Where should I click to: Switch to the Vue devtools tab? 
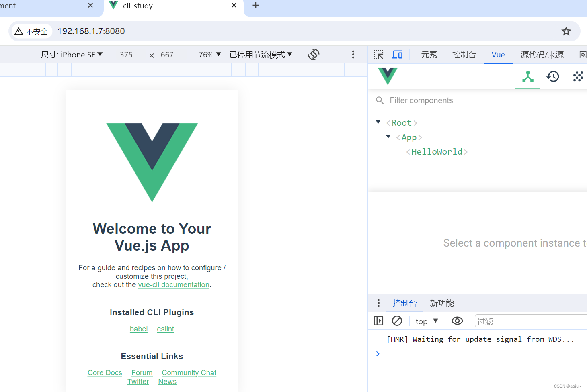498,55
